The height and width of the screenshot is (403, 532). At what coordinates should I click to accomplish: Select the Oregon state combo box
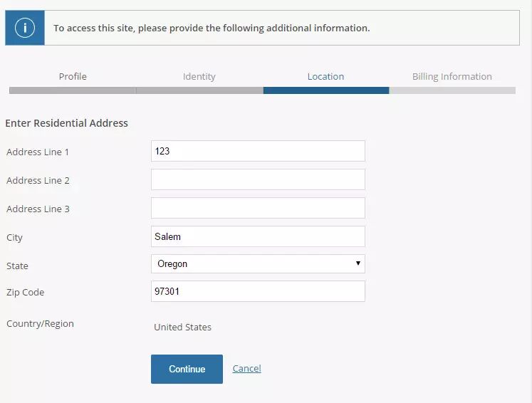(x=258, y=263)
